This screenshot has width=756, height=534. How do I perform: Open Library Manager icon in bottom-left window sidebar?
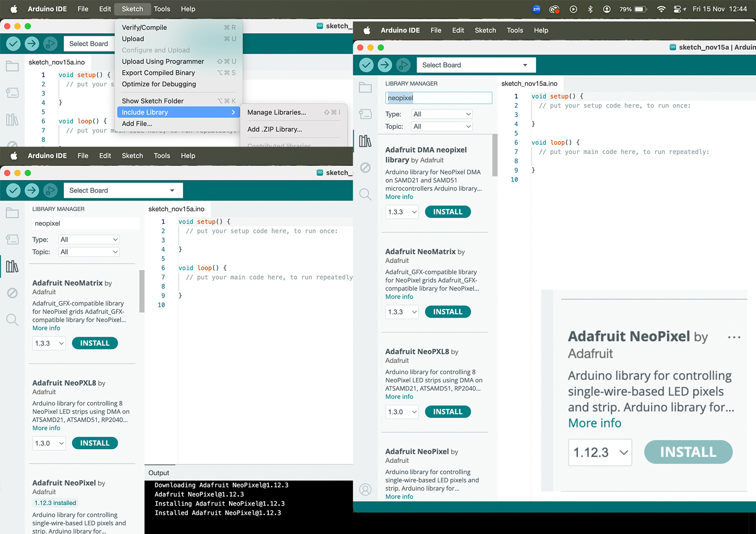(x=12, y=266)
